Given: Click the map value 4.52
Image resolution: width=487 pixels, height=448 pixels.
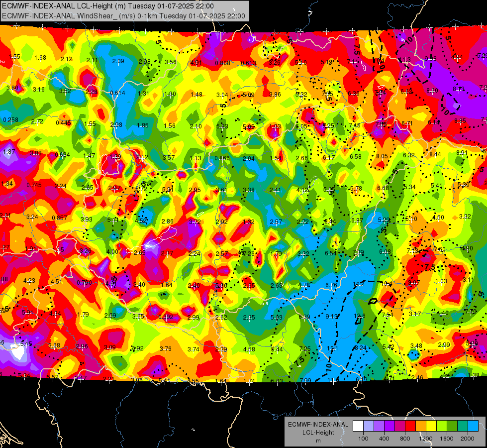Looking at the screenshot, I should click(141, 221).
